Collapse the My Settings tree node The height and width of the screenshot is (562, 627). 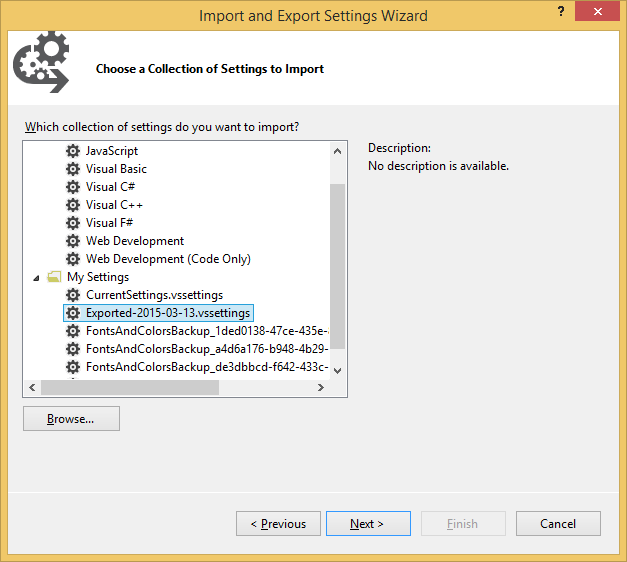coord(37,277)
